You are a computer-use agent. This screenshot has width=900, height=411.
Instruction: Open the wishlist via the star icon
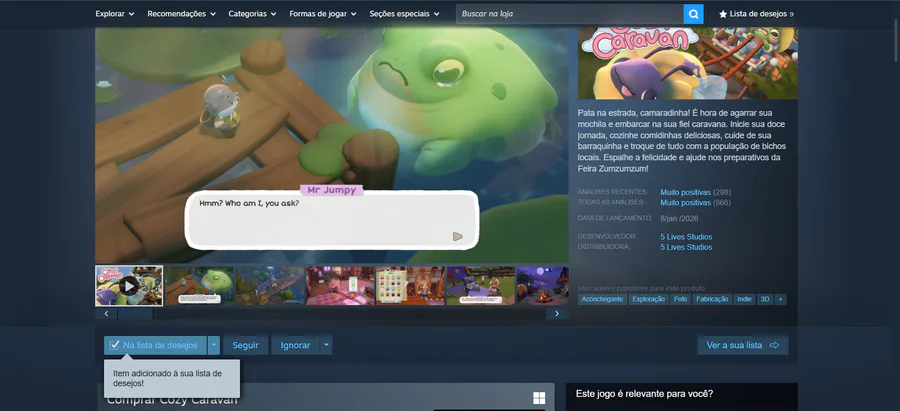(723, 14)
